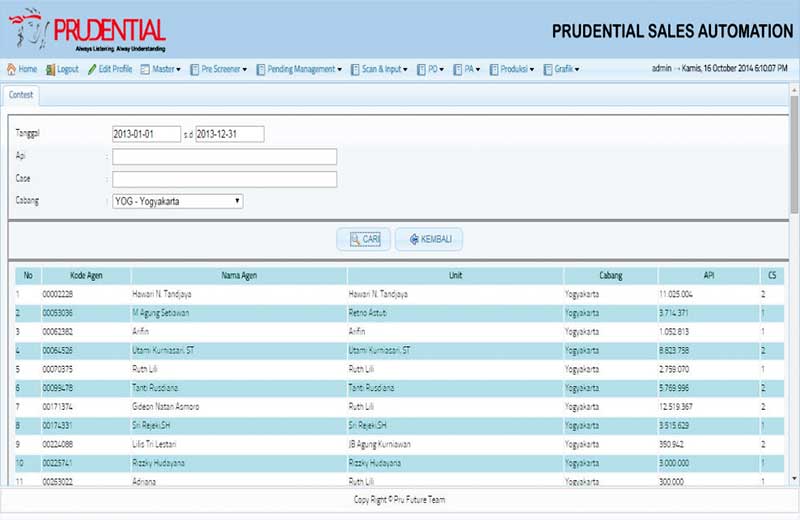The width and height of the screenshot is (800, 520).
Task: Click the end date field 2013-12-31
Action: [x=229, y=134]
